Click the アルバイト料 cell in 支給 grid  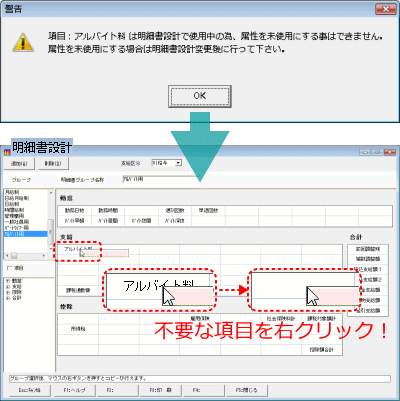[78, 249]
